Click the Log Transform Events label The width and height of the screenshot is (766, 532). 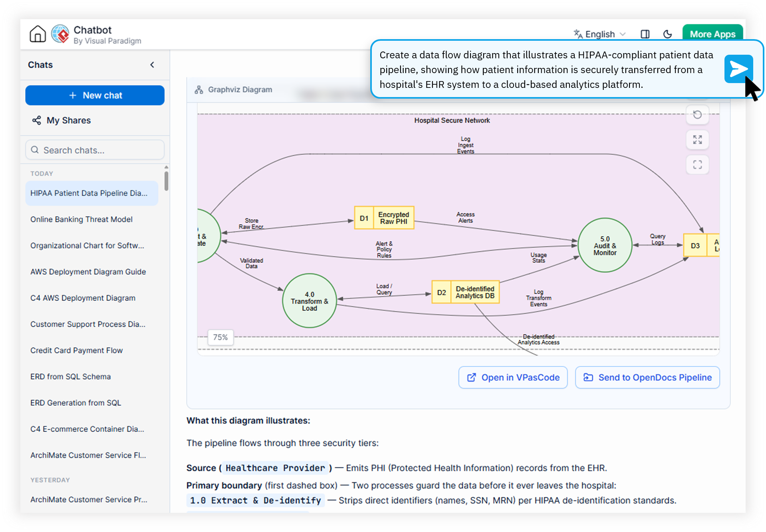(x=538, y=298)
